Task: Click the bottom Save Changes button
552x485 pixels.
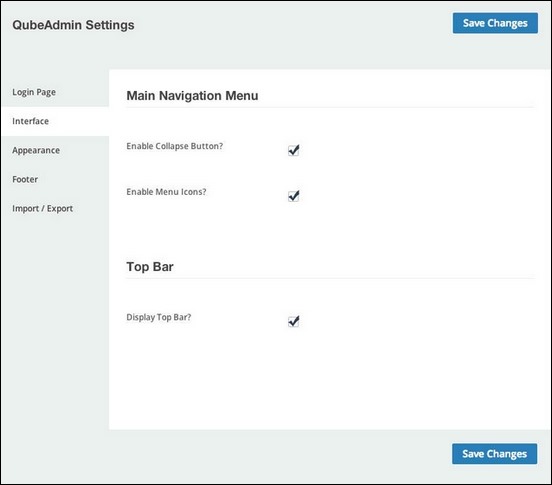Action: tap(494, 454)
